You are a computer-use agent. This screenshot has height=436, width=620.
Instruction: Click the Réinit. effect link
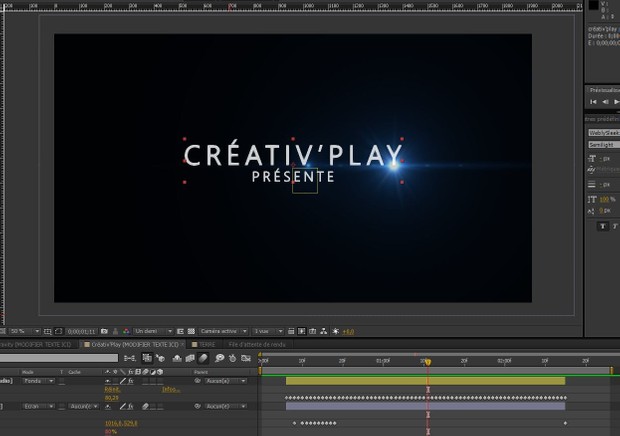[x=112, y=390]
